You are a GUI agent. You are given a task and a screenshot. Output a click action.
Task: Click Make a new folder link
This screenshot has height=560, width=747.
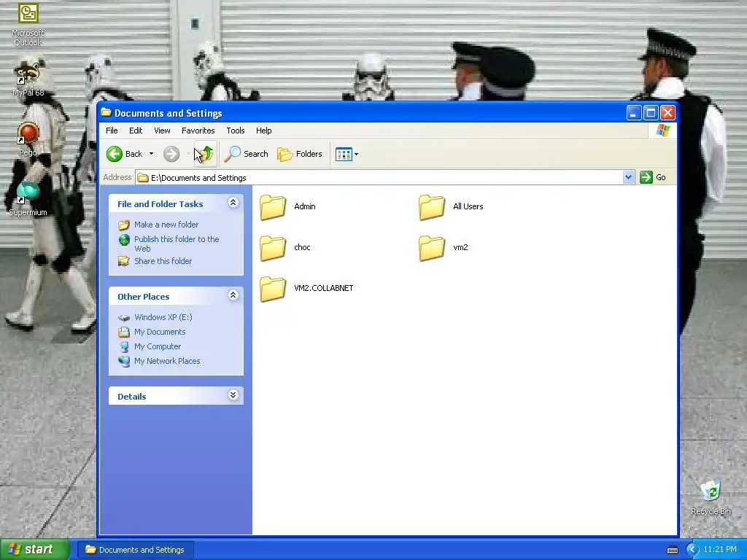pyautogui.click(x=166, y=225)
